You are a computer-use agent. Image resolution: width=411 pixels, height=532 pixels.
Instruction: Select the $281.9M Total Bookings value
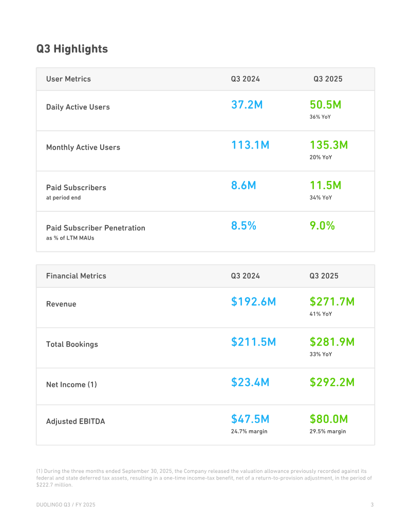click(332, 342)
